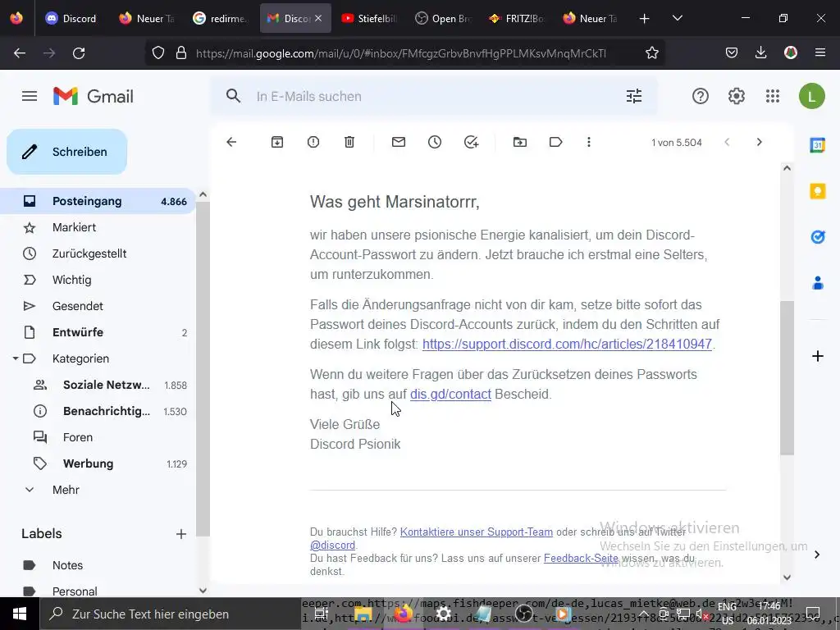The width and height of the screenshot is (840, 630).
Task: Move email to a folder
Action: pyautogui.click(x=519, y=142)
